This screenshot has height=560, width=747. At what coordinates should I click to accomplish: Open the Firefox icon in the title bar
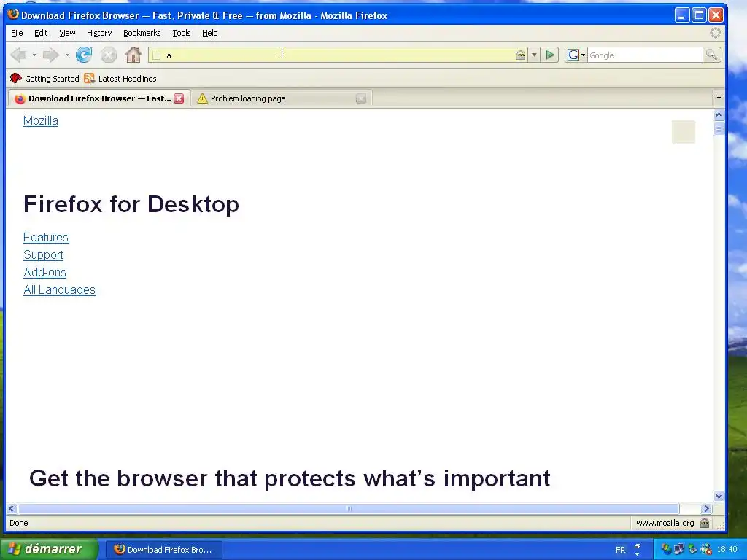pyautogui.click(x=13, y=15)
